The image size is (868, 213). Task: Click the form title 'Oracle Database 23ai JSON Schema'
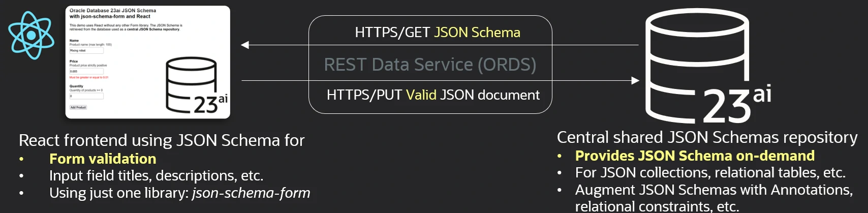coord(113,10)
